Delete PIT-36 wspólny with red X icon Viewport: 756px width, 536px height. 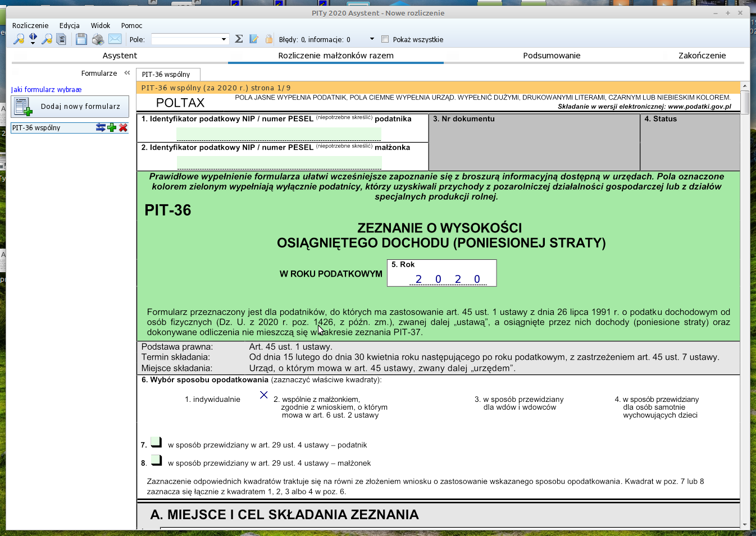click(x=124, y=128)
